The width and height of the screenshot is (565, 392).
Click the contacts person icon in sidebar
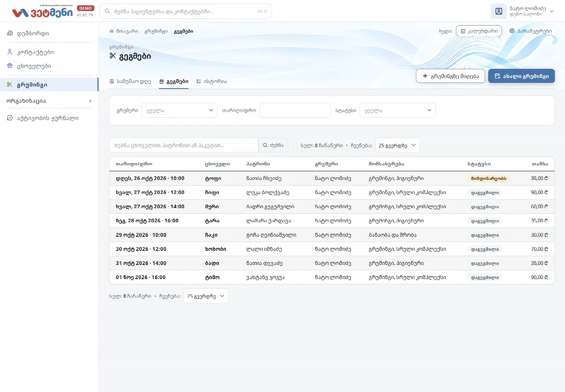[x=10, y=52]
